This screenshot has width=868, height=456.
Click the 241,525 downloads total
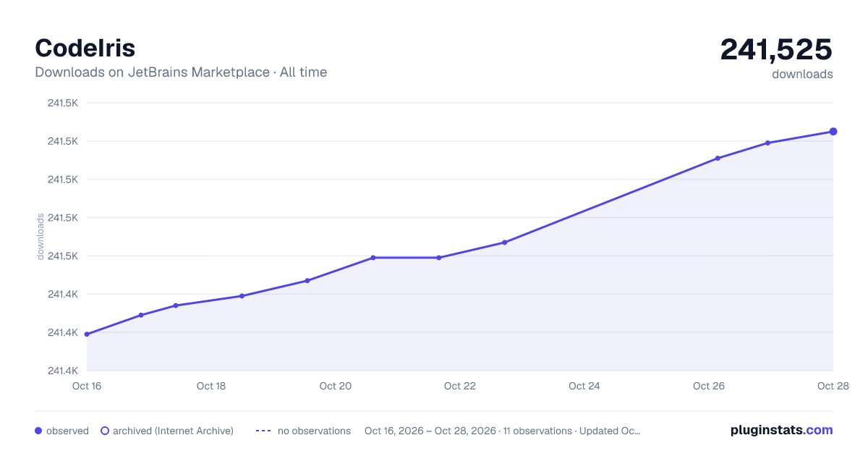click(776, 49)
